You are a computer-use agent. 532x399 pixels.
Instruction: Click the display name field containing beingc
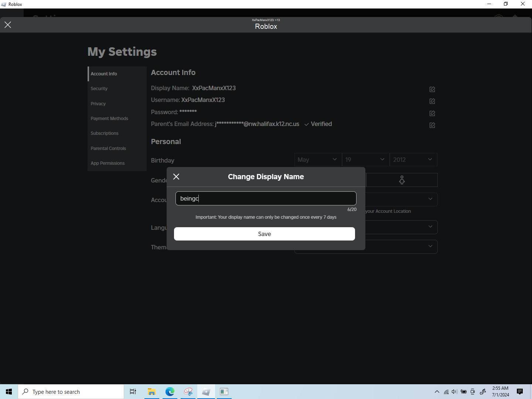[266, 198]
